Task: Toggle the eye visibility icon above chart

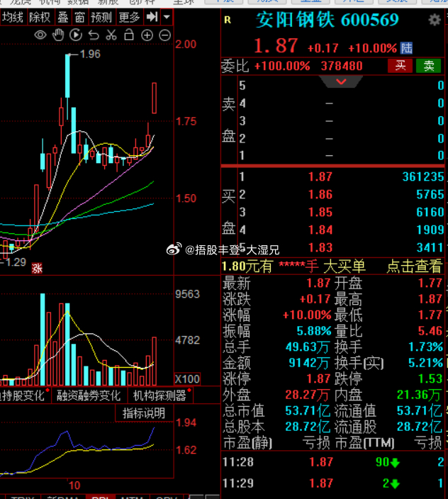Action: coord(40,35)
